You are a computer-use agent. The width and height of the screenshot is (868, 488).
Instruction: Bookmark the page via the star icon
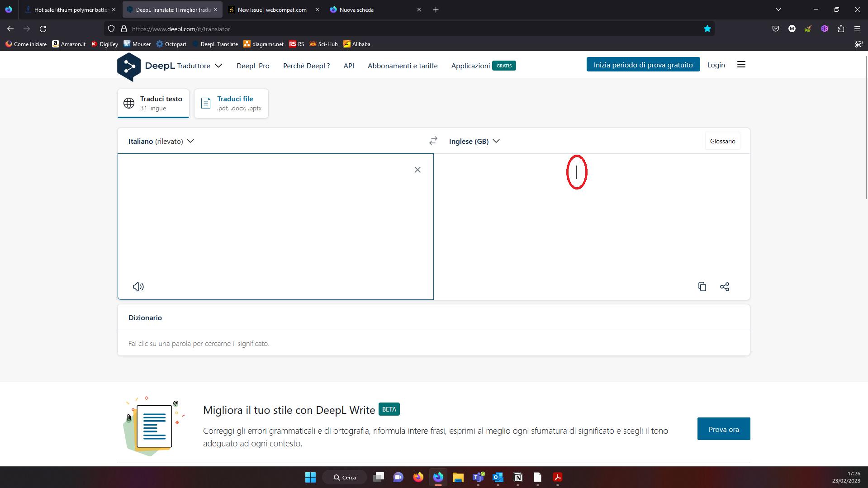click(x=707, y=28)
